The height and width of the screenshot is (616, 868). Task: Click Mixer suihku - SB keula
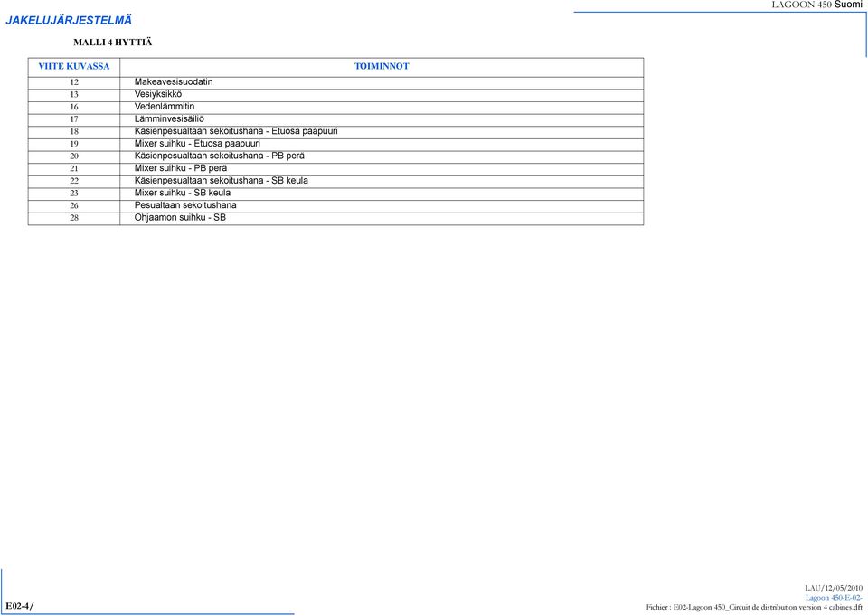(x=182, y=193)
